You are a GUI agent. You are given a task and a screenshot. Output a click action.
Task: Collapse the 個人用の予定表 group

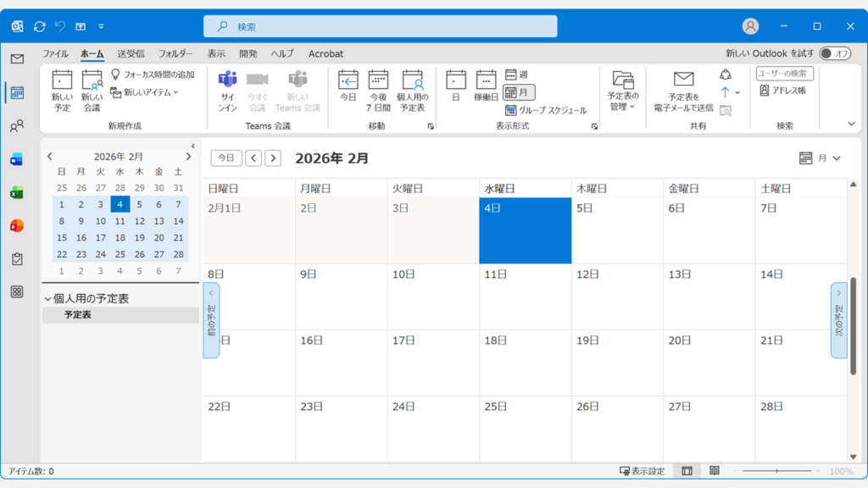[48, 299]
